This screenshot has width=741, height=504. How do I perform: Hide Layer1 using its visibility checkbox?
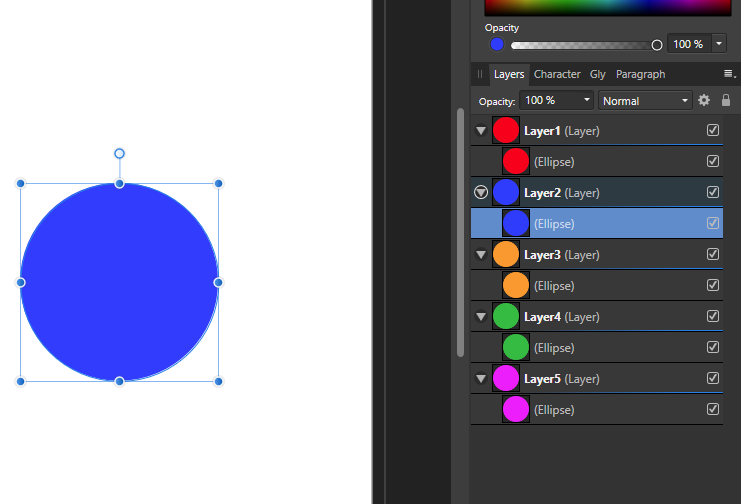pos(713,130)
